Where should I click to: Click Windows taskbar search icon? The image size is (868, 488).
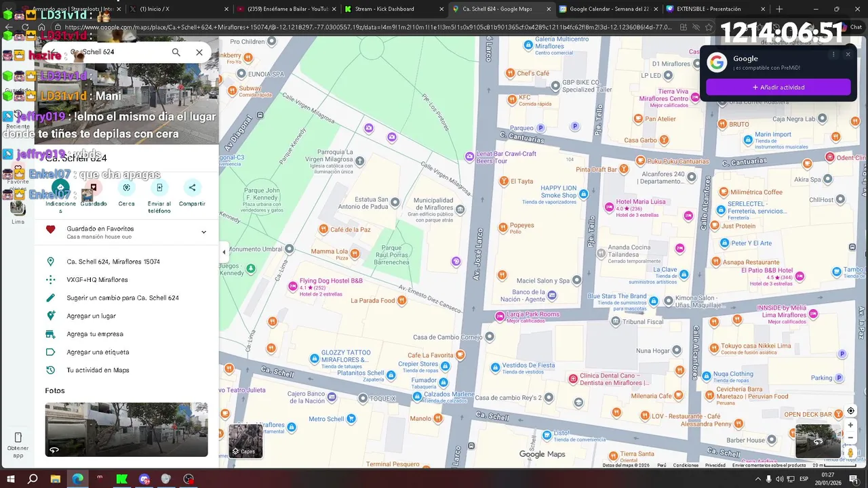32,479
